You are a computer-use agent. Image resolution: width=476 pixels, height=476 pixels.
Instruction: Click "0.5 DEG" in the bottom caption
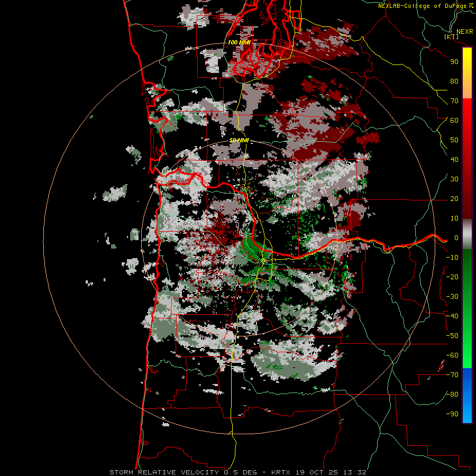click(x=240, y=472)
